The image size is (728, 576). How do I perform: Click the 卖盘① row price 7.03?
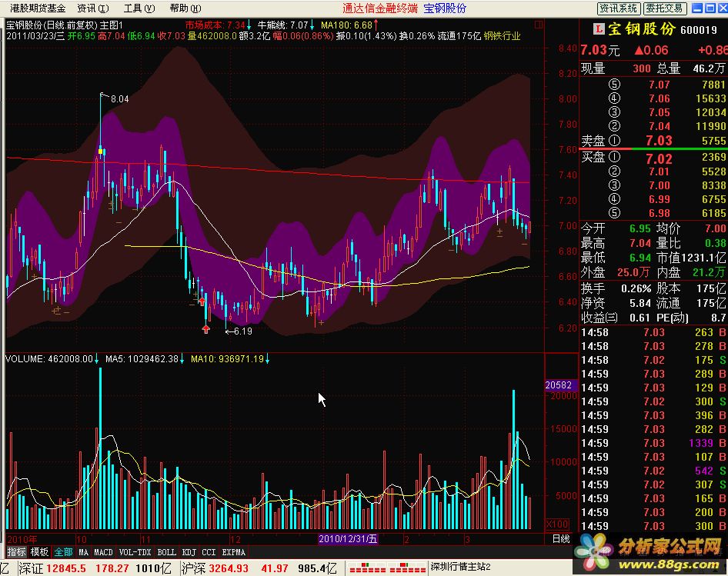pyautogui.click(x=659, y=141)
